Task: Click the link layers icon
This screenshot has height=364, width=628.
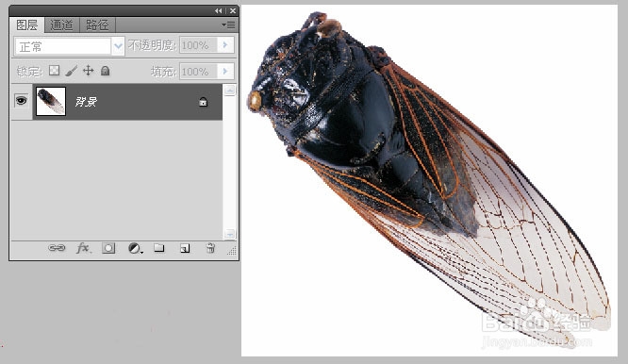Action: pyautogui.click(x=57, y=248)
